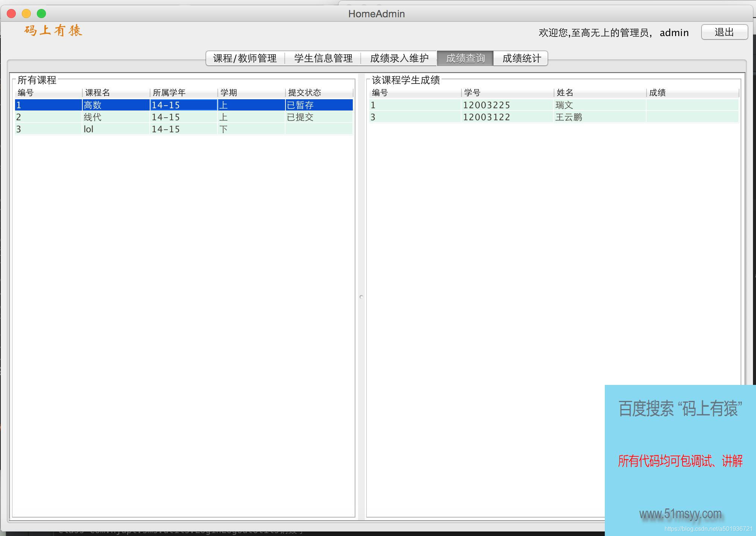756x536 pixels.
Task: Select student number 12003225
Action: [x=508, y=105]
